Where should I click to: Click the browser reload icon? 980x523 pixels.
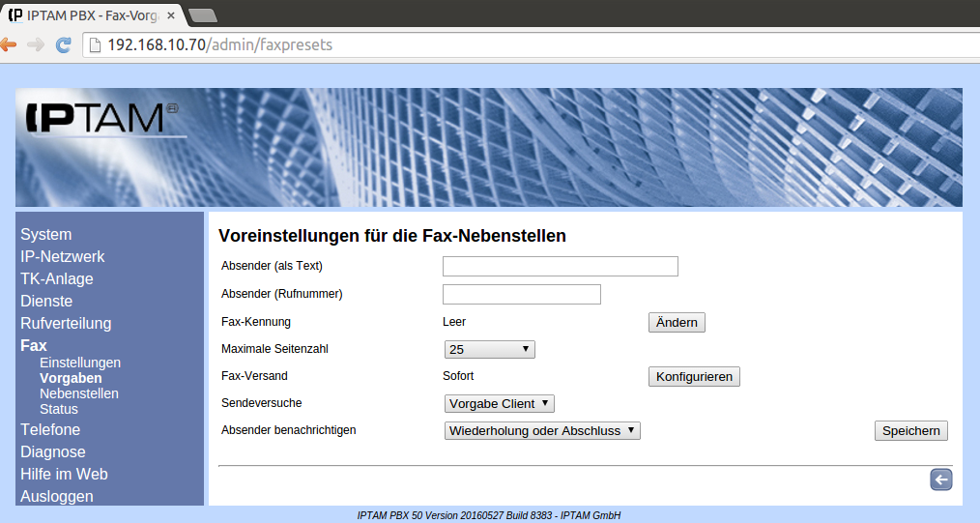pos(64,44)
